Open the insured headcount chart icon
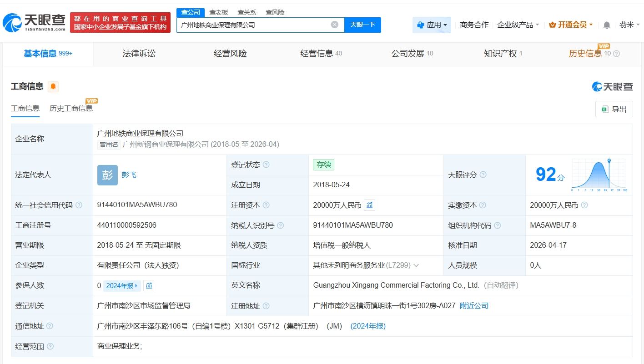Image resolution: width=644 pixels, height=364 pixels. 149,286
